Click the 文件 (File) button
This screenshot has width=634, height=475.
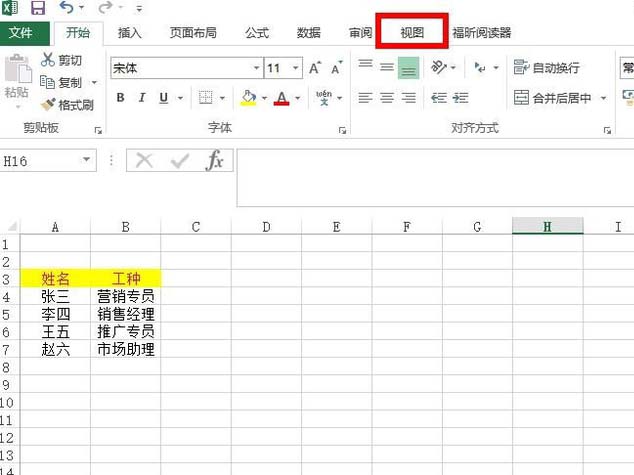[22, 32]
